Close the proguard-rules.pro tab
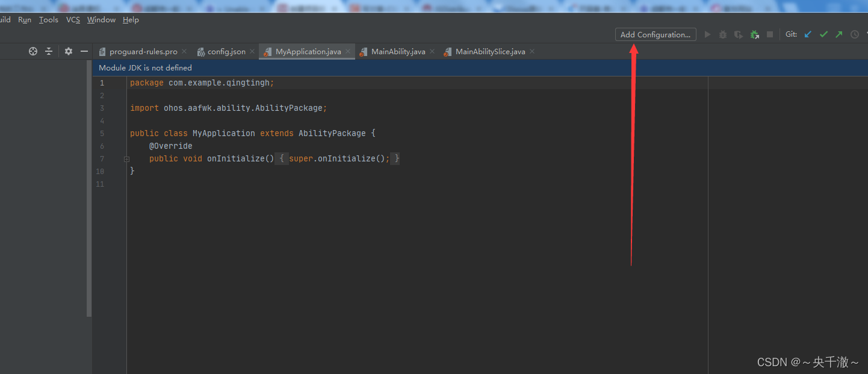Viewport: 868px width, 374px height. [x=184, y=52]
